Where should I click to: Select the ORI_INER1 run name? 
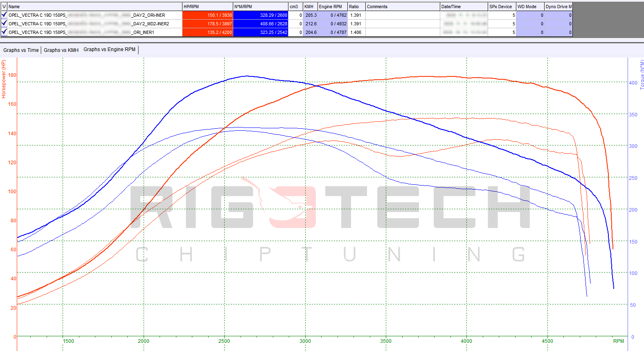coord(95,32)
